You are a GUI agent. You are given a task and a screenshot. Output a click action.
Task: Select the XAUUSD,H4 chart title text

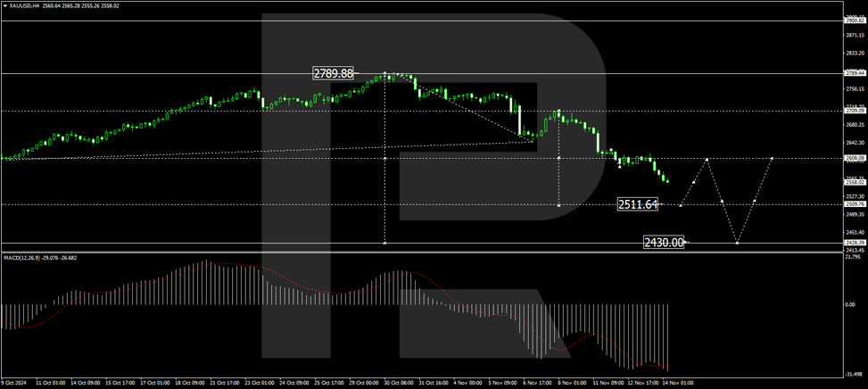24,5
